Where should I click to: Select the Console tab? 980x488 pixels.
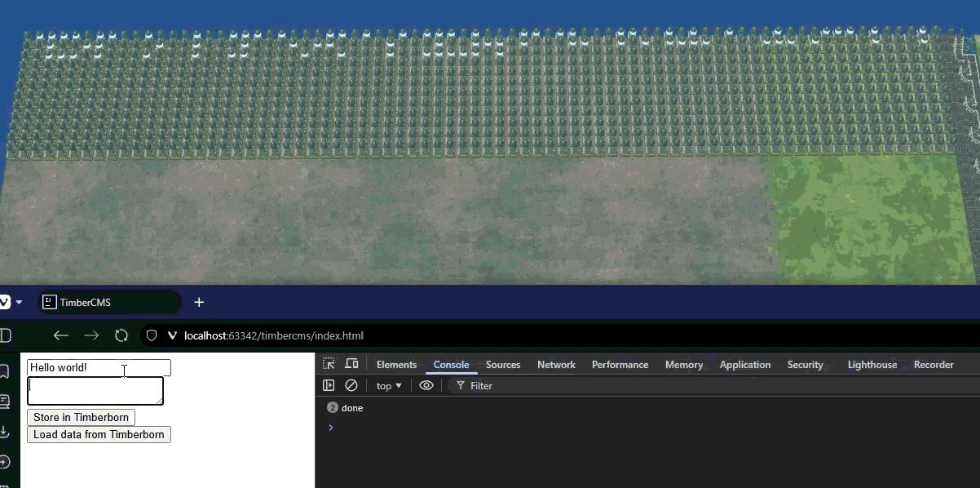[x=451, y=365]
